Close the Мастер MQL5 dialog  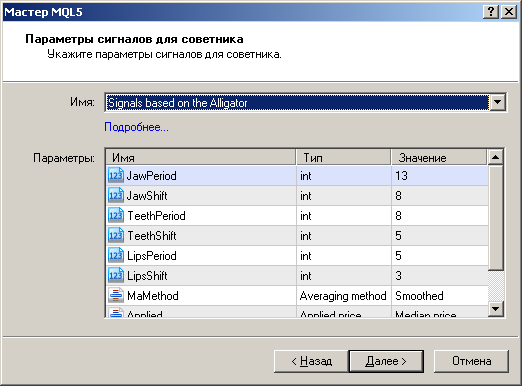pos(509,12)
